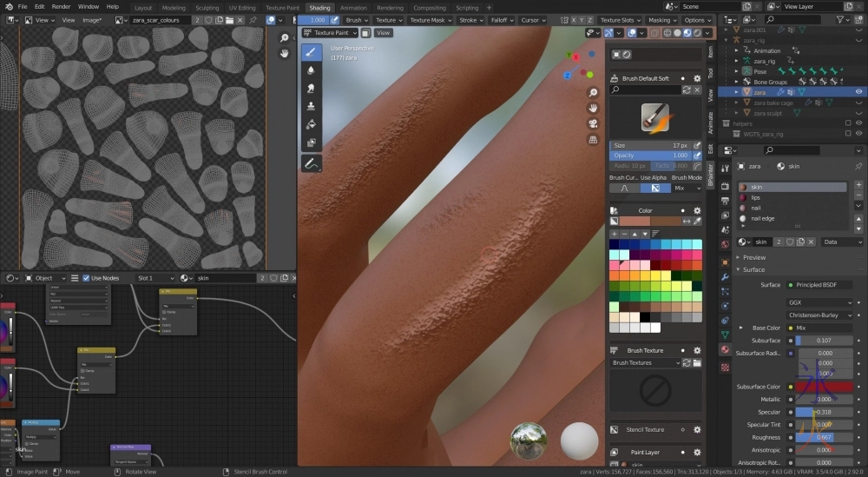This screenshot has height=477, width=868.
Task: Open the Texture Slots dropdown
Action: 621,20
